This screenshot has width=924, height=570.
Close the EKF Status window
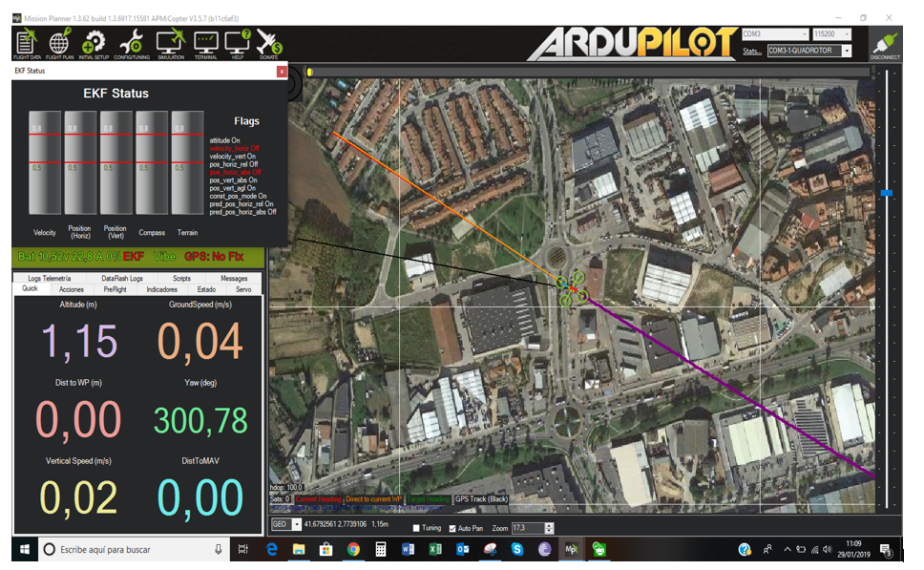point(282,71)
